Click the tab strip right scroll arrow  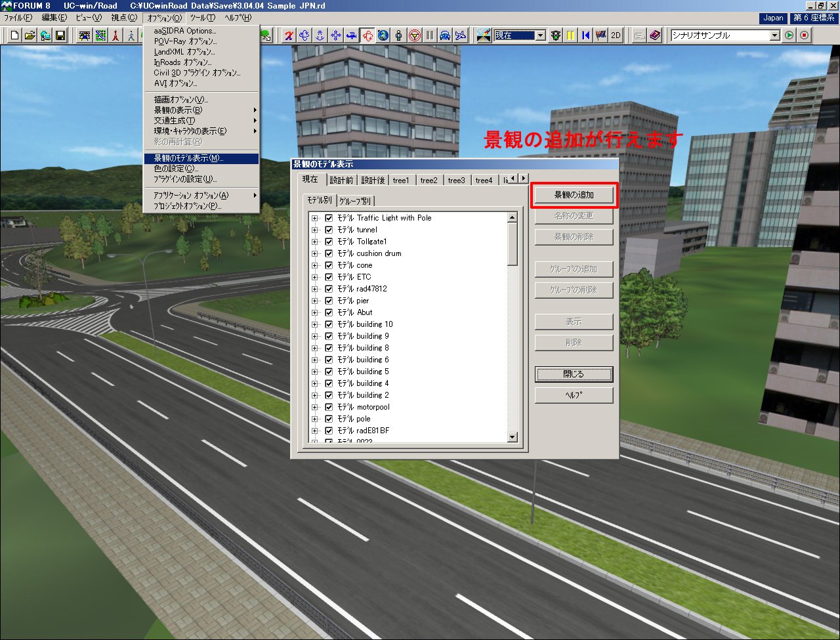click(523, 178)
